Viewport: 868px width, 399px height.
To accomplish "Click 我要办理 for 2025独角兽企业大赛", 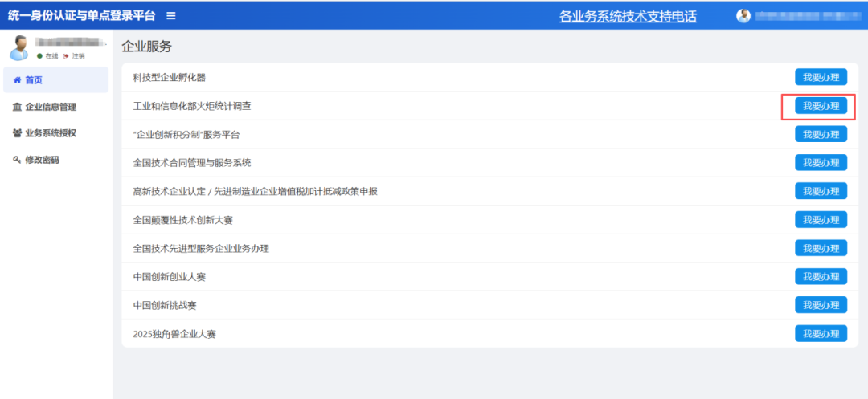I will click(821, 333).
